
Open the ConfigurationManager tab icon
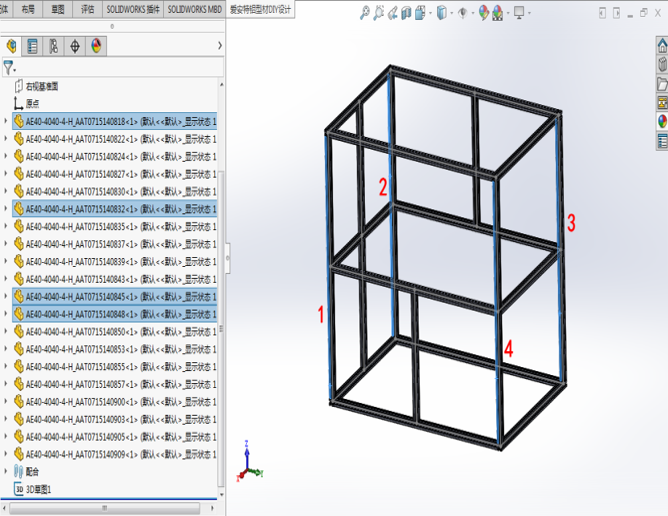pyautogui.click(x=54, y=47)
